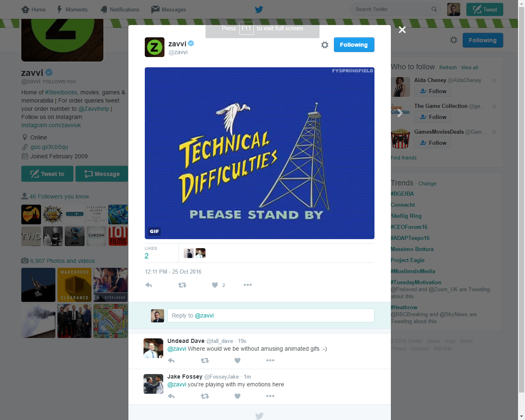The image size is (525, 420).
Task: Dismiss GamesMoviesDeals suggestion
Action: (494, 132)
